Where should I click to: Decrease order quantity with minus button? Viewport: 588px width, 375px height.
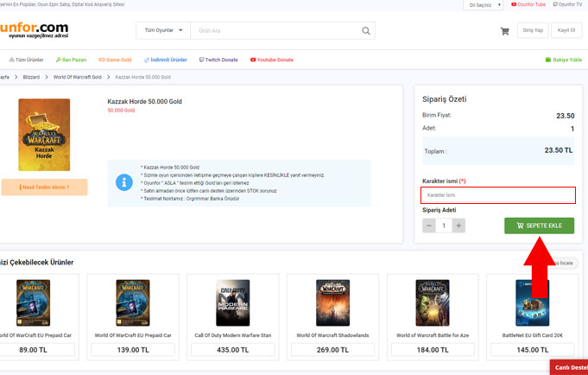coord(429,226)
